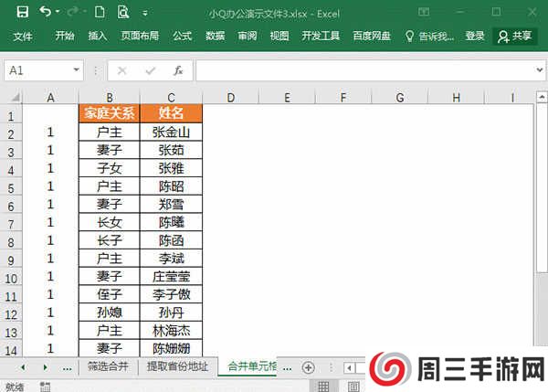The width and height of the screenshot is (548, 392).
Task: Open the 公式 ribbon tab
Action: [182, 36]
